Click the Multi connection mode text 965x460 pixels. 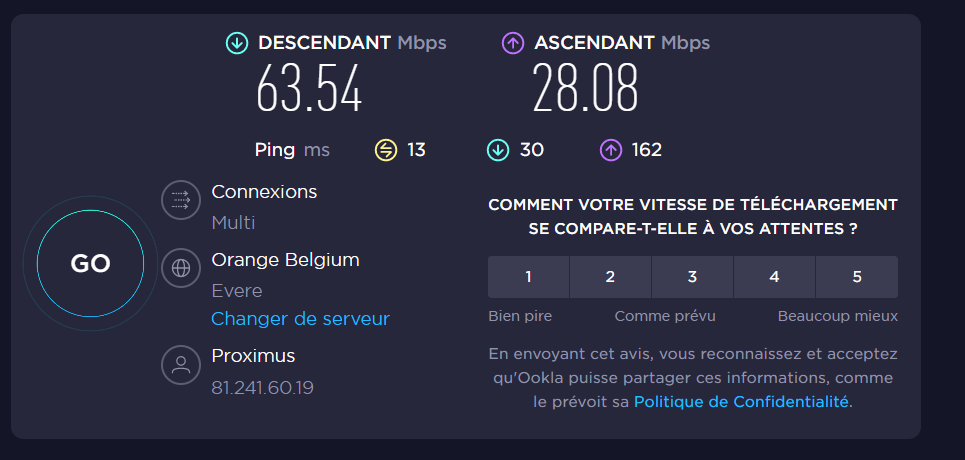[233, 223]
